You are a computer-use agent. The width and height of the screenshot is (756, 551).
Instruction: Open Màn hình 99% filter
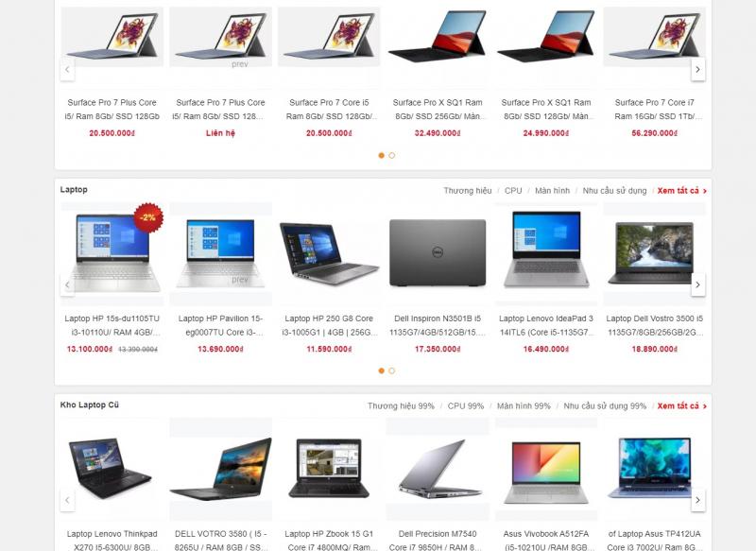524,405
